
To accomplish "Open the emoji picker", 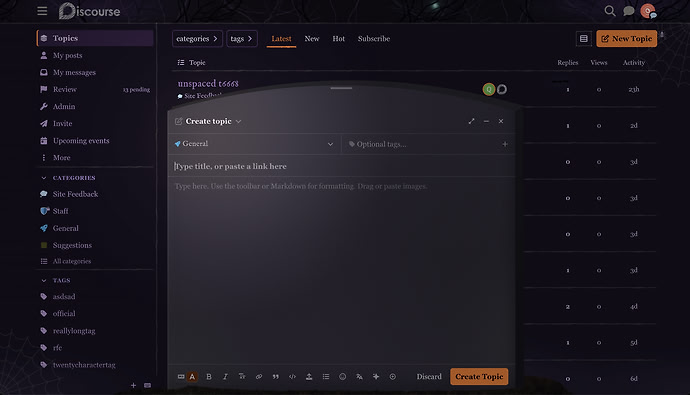I will click(342, 377).
